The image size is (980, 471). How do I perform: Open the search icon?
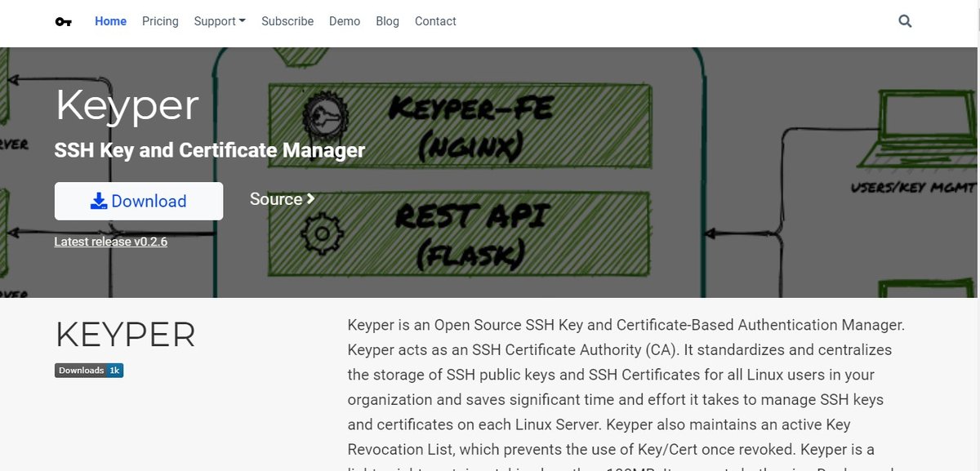coord(905,21)
